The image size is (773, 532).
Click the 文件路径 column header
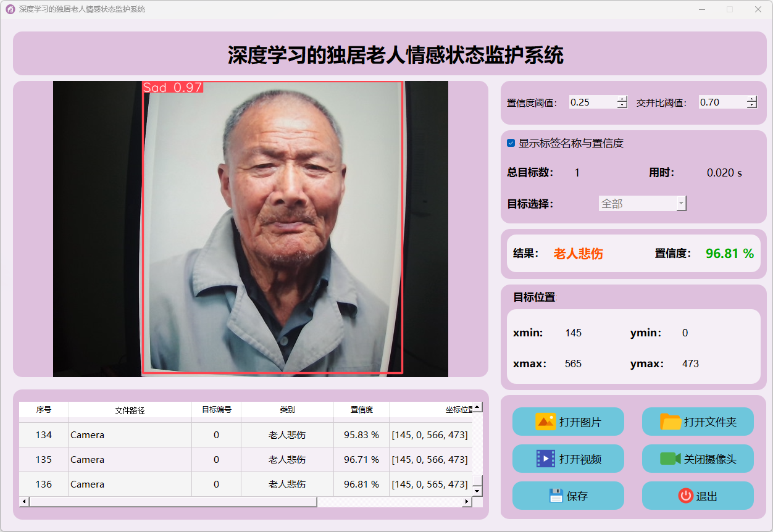click(130, 410)
